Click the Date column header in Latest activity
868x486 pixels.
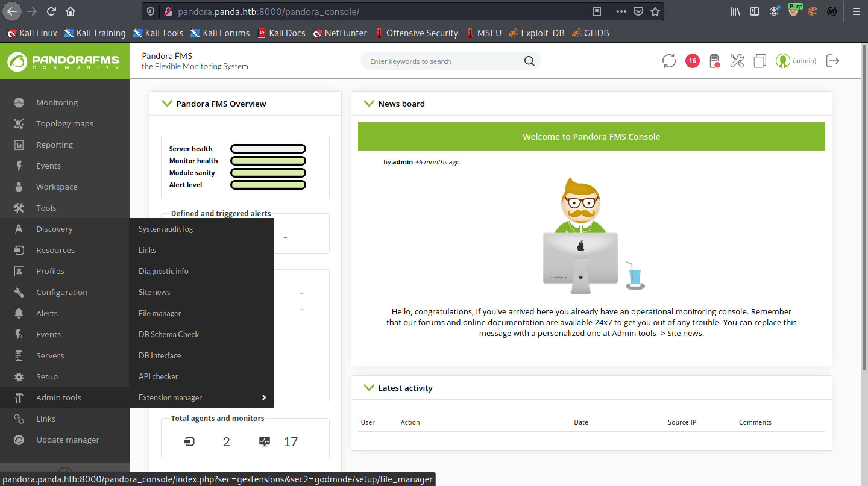point(581,422)
